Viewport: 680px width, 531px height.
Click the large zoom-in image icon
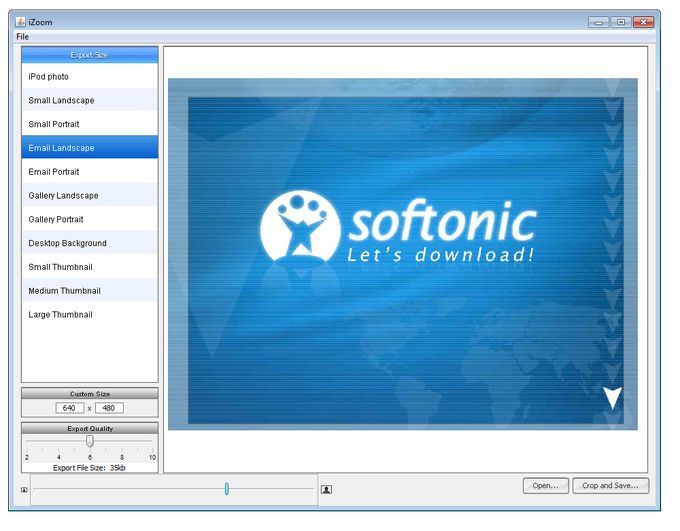coord(326,490)
